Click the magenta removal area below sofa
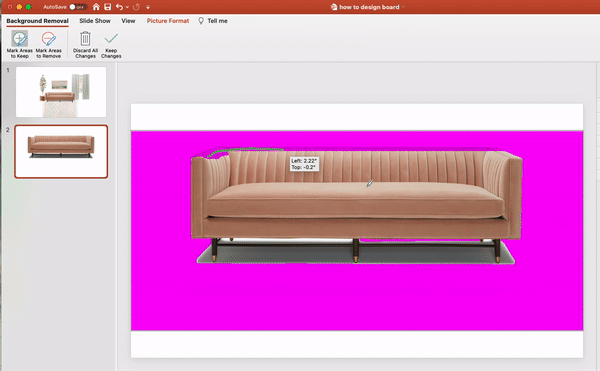600x371 pixels. point(357,296)
